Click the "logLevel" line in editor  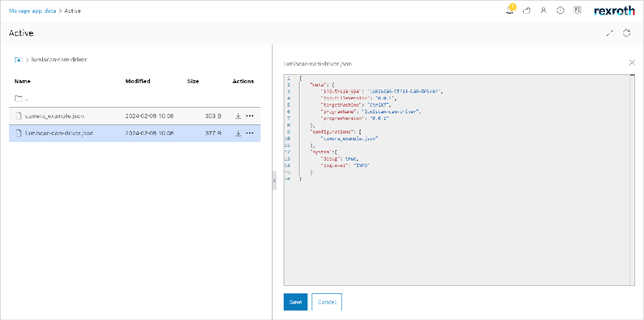(x=345, y=166)
